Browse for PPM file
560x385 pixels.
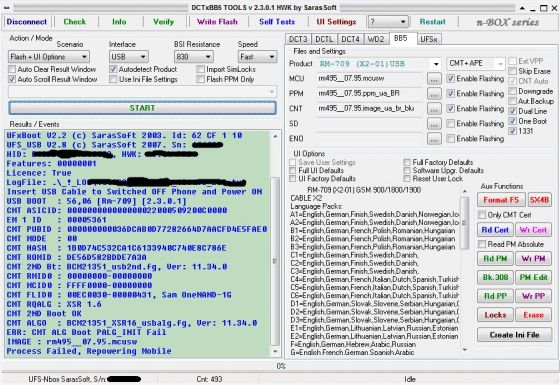[434, 94]
